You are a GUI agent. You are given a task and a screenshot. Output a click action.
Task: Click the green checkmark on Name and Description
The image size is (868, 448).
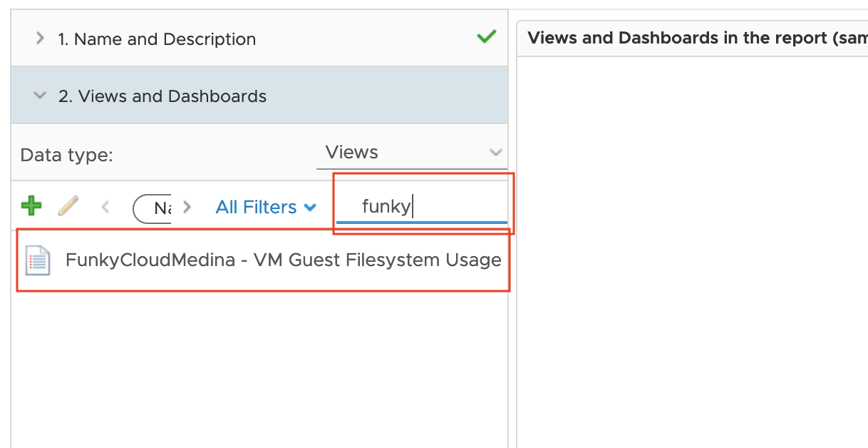[x=487, y=37]
